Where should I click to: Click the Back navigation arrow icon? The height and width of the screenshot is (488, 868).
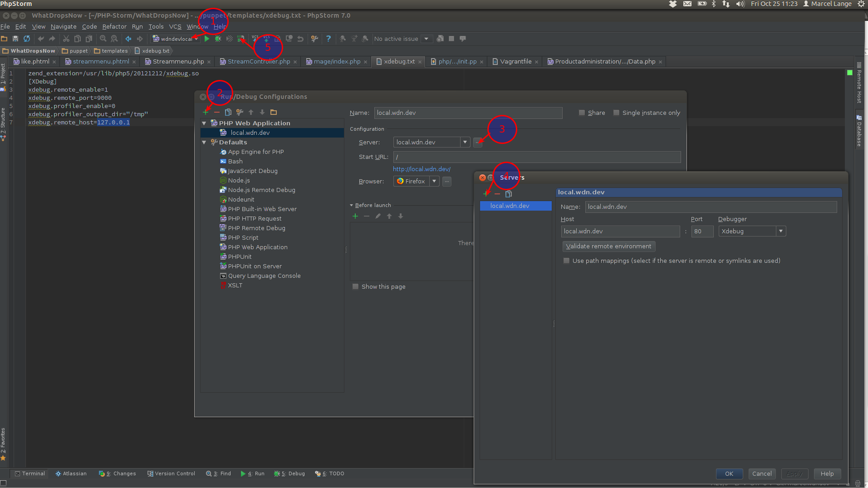(128, 39)
